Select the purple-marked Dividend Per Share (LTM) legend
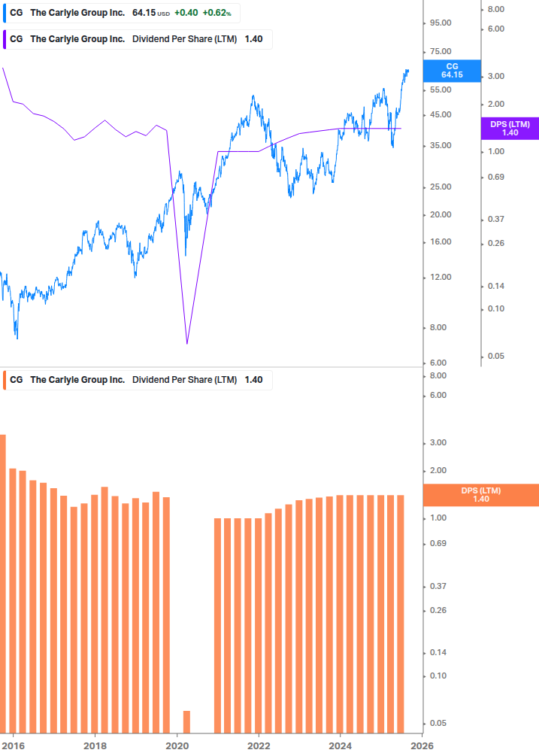The image size is (539, 756). pos(138,40)
